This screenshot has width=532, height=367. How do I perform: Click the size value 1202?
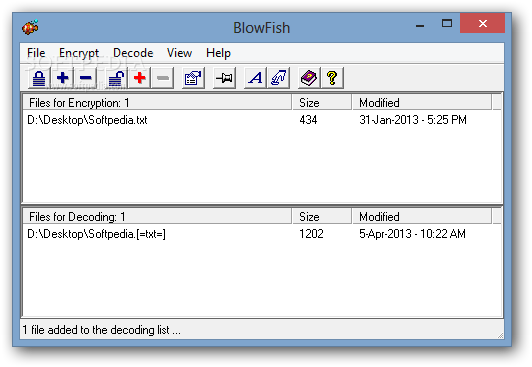pyautogui.click(x=311, y=234)
